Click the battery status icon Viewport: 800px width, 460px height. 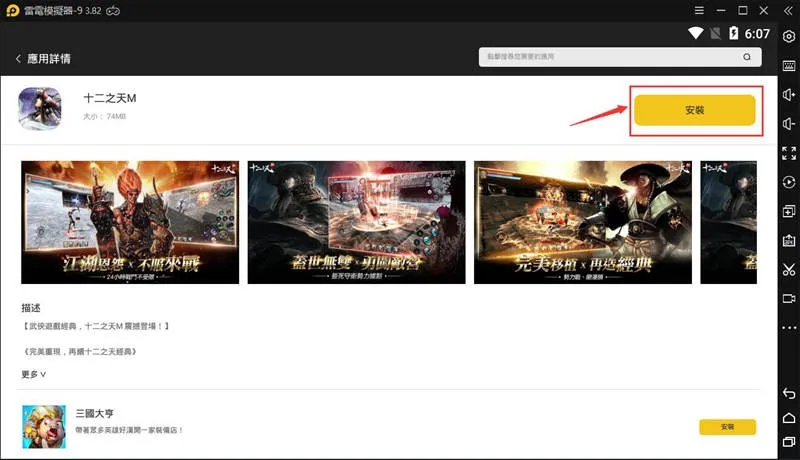[733, 33]
